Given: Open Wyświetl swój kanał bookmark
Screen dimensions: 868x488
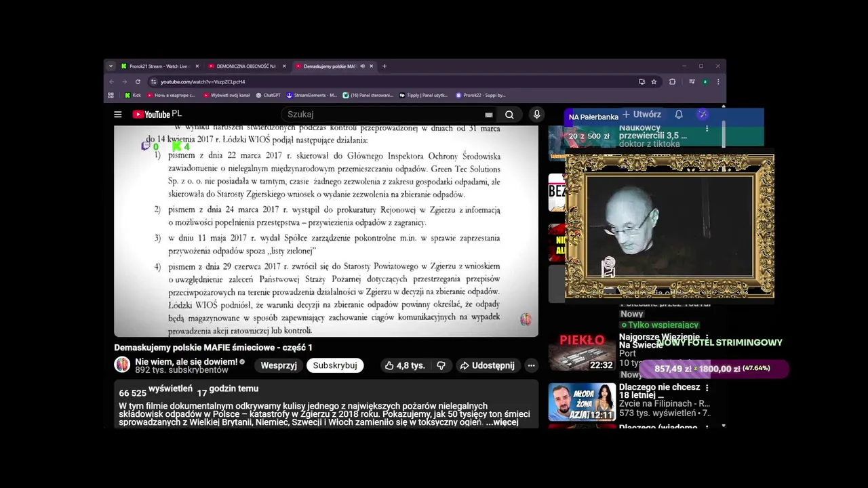Looking at the screenshot, I should (227, 96).
